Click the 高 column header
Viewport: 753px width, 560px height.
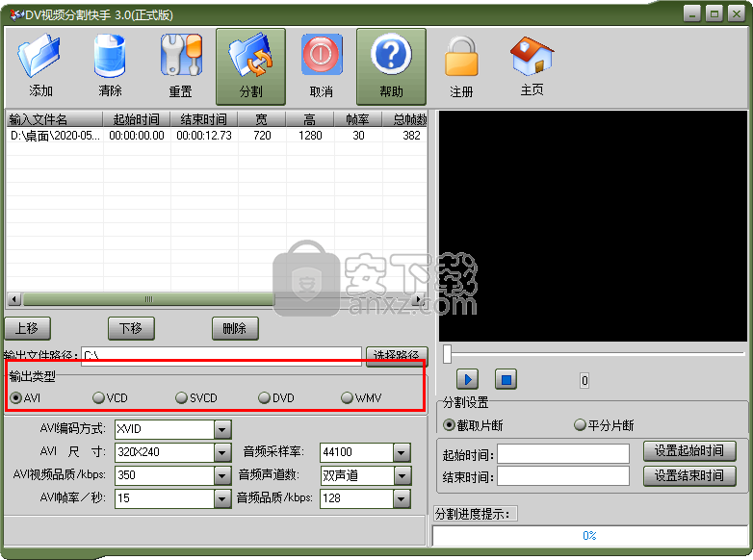[310, 119]
